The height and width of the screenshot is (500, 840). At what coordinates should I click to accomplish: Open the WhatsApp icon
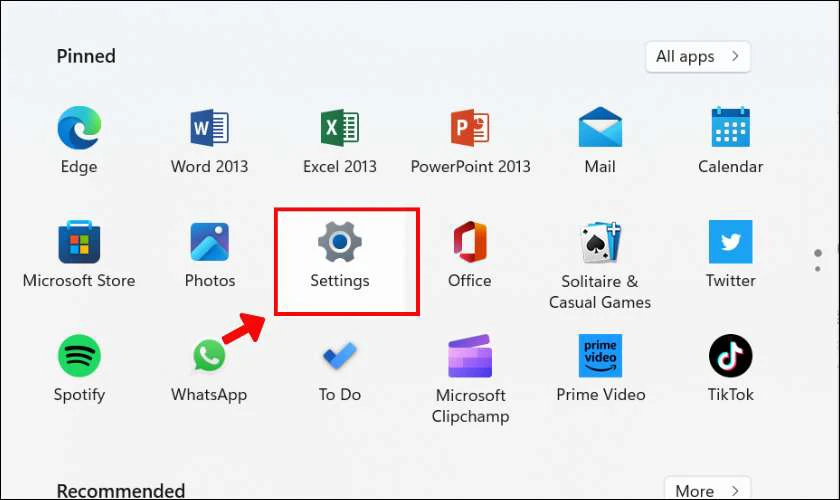coord(209,355)
